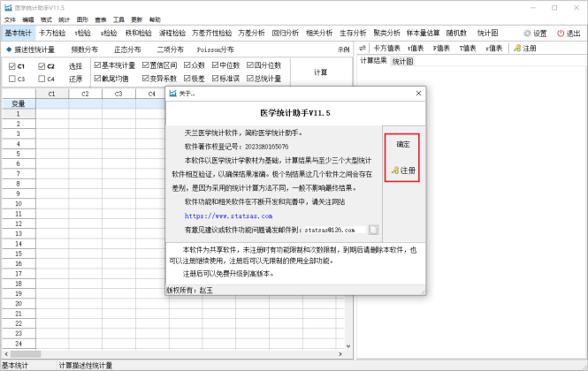Click the key 注册 icon in the results toolbar
The width and height of the screenshot is (588, 371).
pyautogui.click(x=517, y=48)
